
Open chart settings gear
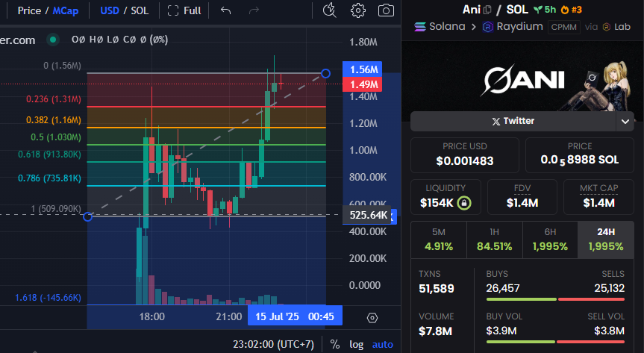(357, 10)
